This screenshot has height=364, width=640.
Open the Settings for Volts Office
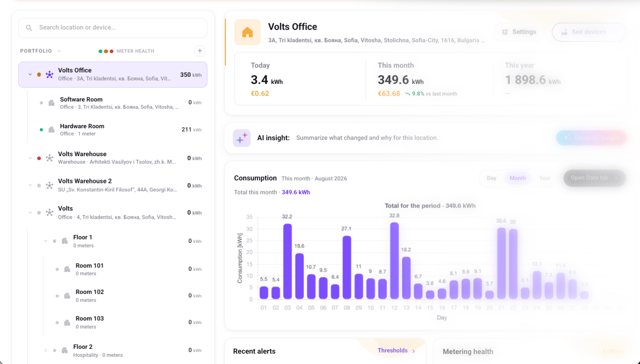519,32
